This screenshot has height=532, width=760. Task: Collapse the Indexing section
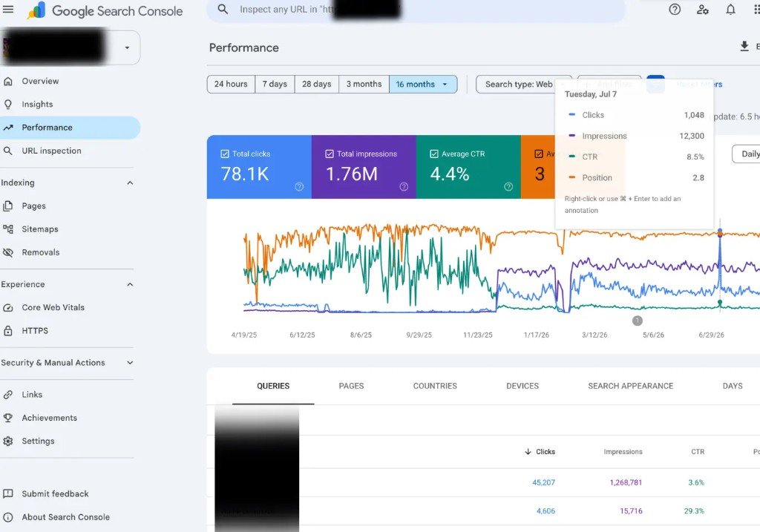(130, 183)
